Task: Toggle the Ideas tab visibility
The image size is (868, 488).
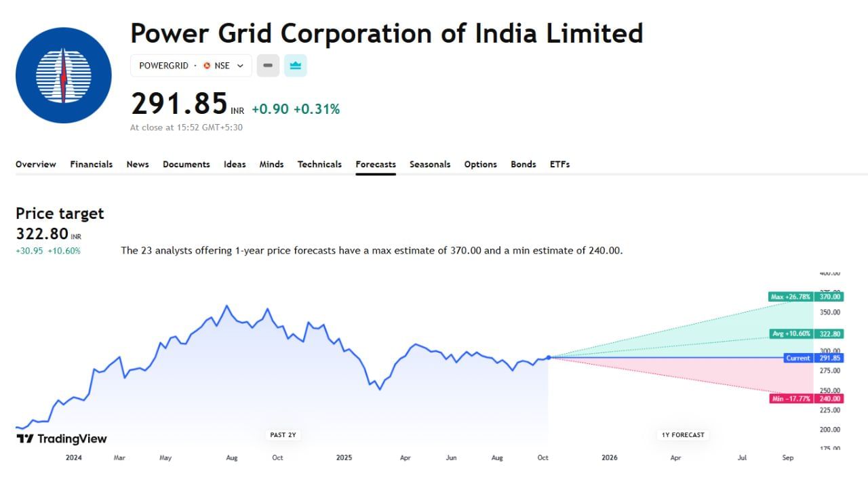Action: [x=235, y=164]
